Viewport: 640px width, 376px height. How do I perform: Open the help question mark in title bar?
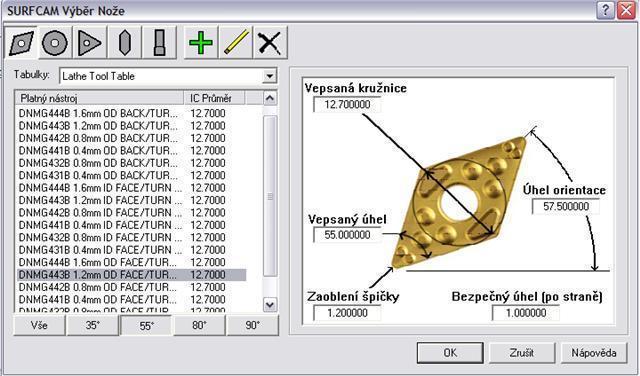point(605,10)
